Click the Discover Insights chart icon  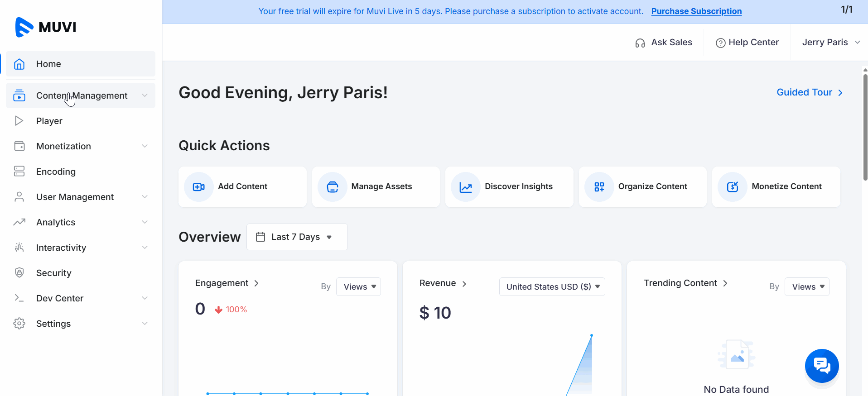point(466,187)
